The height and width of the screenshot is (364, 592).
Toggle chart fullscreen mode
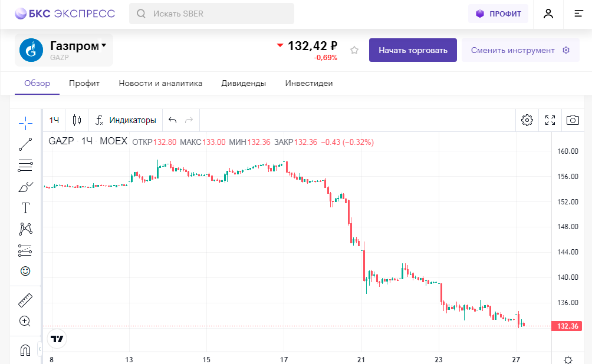point(550,120)
